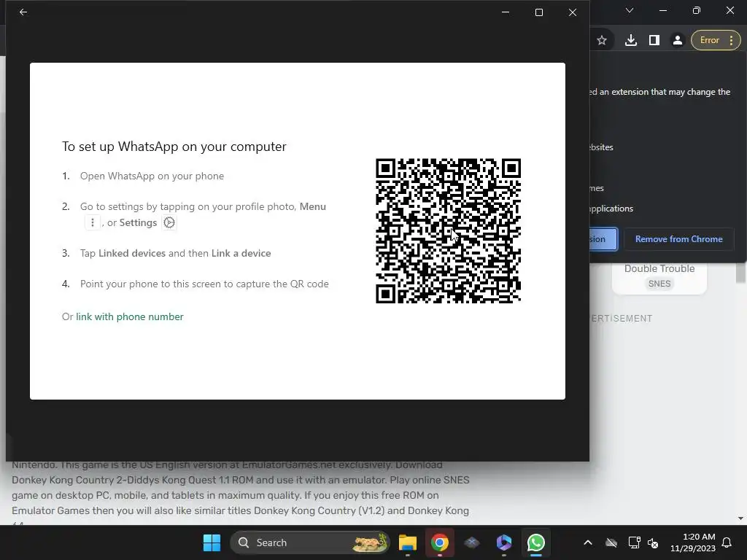The image size is (747, 560).
Task: Close the Chrome window
Action: tap(729, 10)
